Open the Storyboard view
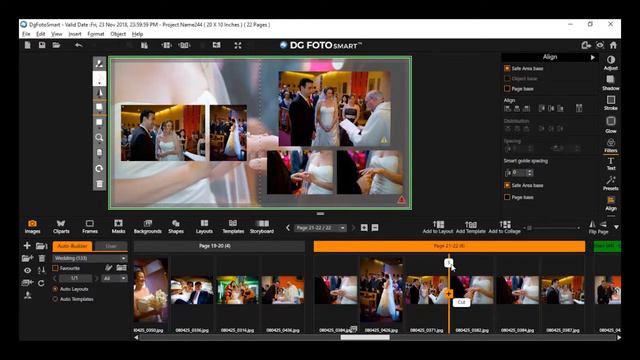This screenshot has height=360, width=640. [x=262, y=227]
